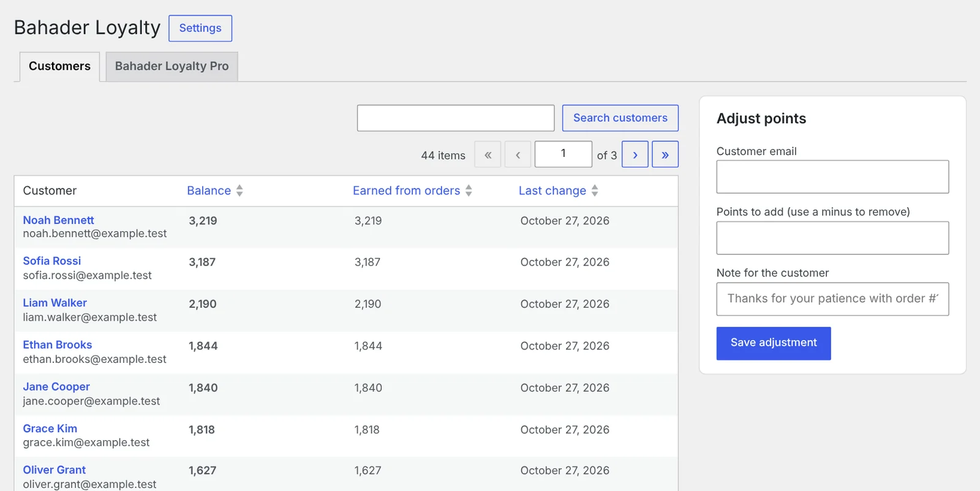Sort the table by Last change
Viewport: 980px width, 491px height.
pos(552,191)
